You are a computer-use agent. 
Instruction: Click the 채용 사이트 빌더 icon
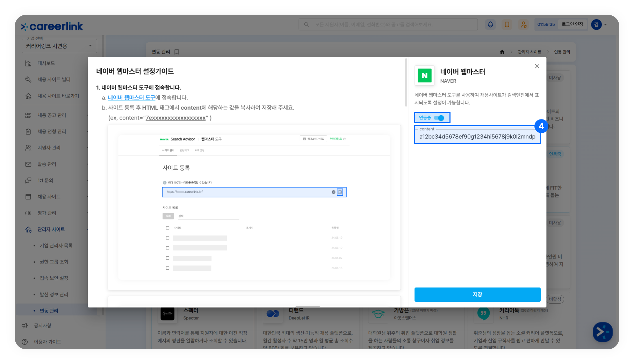[28, 80]
